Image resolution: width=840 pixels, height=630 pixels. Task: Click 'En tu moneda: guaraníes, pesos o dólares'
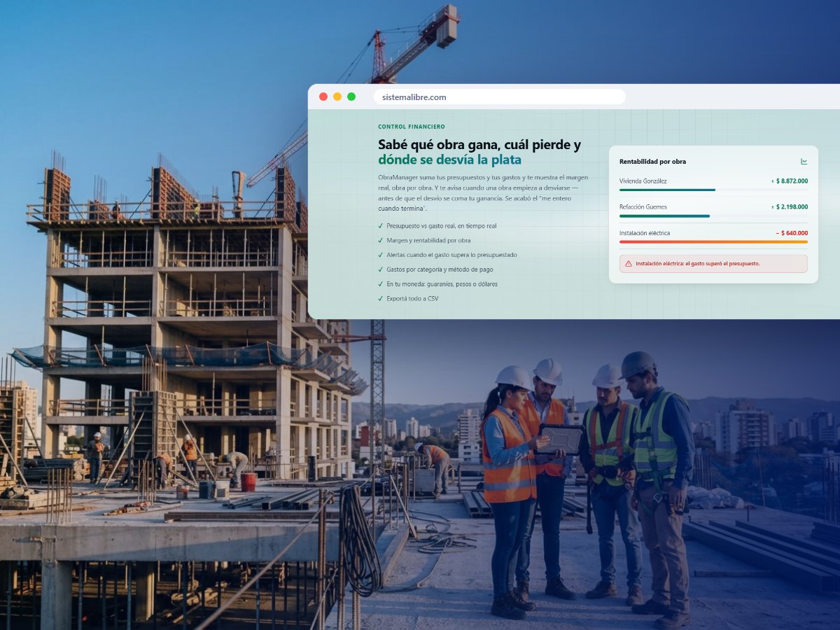[442, 284]
